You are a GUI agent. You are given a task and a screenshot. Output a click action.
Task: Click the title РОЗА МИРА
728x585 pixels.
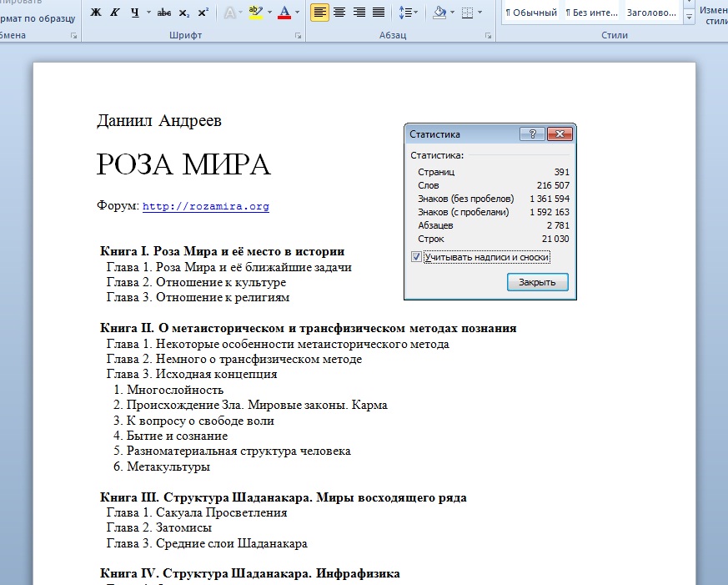(x=183, y=164)
